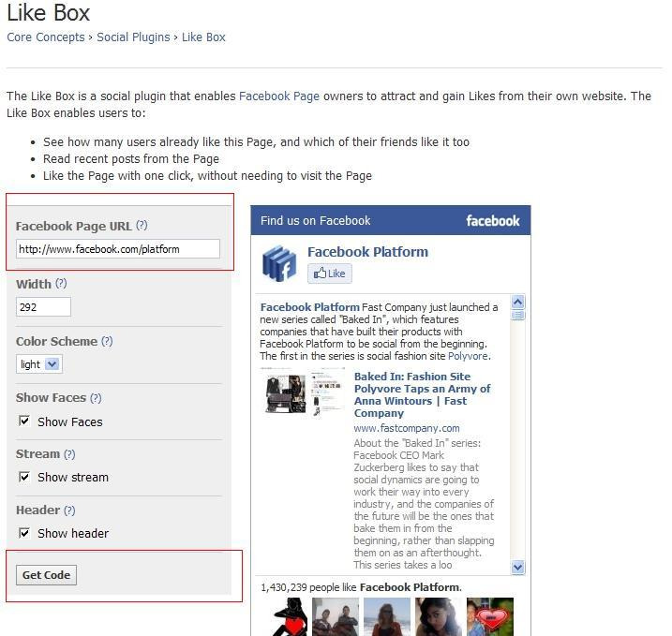Open the Color Scheme light dropdown

click(39, 364)
